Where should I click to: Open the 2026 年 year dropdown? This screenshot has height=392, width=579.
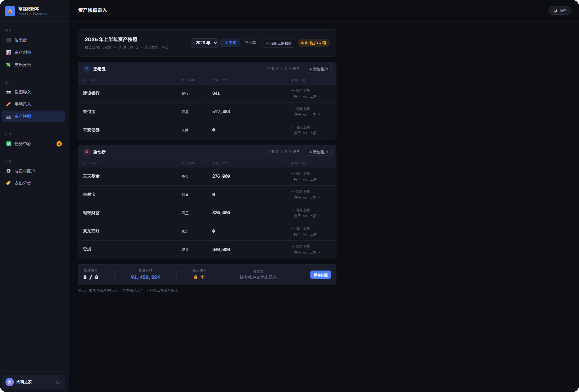pos(205,43)
